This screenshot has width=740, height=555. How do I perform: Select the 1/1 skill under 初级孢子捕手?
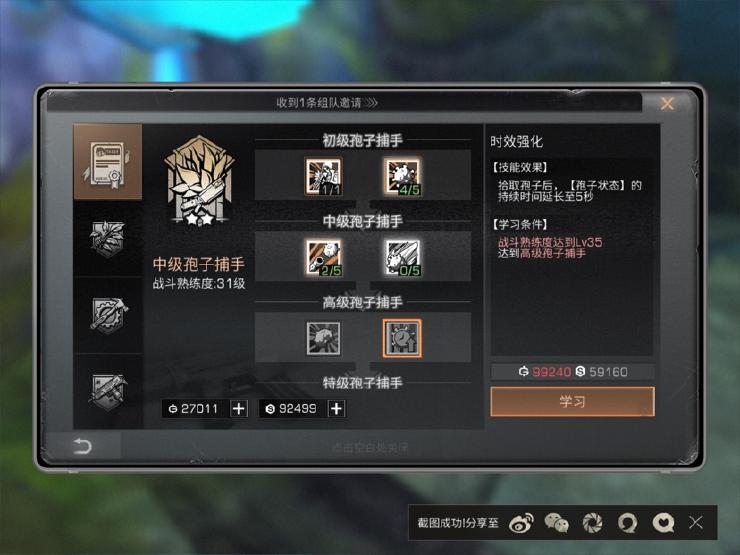(323, 177)
